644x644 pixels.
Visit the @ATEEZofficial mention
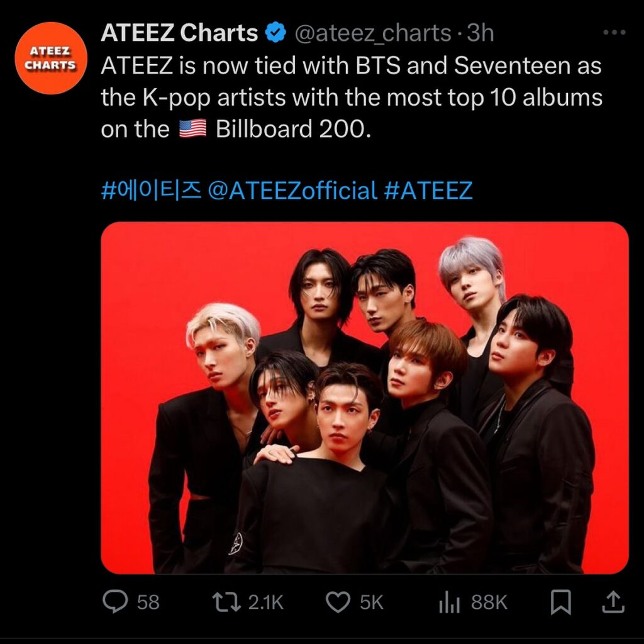[x=292, y=190]
